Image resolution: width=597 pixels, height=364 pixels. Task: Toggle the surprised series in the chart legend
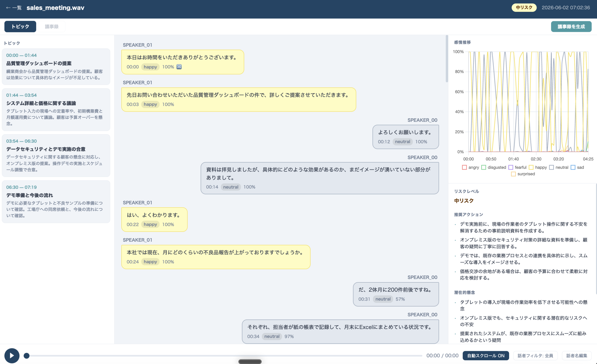[523, 174]
